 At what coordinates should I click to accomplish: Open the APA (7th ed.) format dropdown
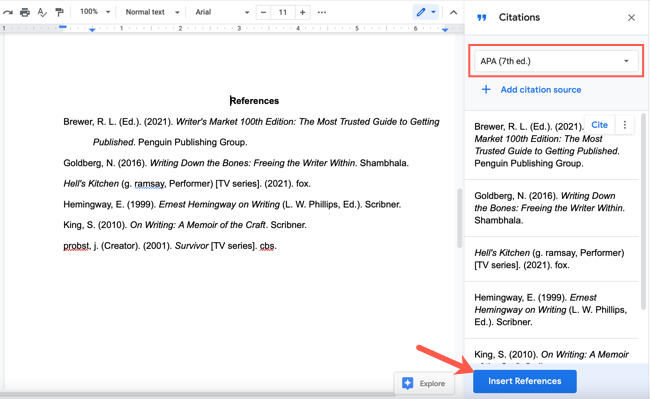click(x=555, y=61)
